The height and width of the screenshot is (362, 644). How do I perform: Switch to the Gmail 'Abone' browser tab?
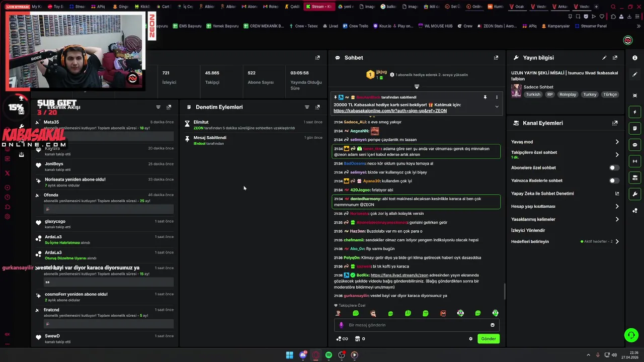coord(250,7)
